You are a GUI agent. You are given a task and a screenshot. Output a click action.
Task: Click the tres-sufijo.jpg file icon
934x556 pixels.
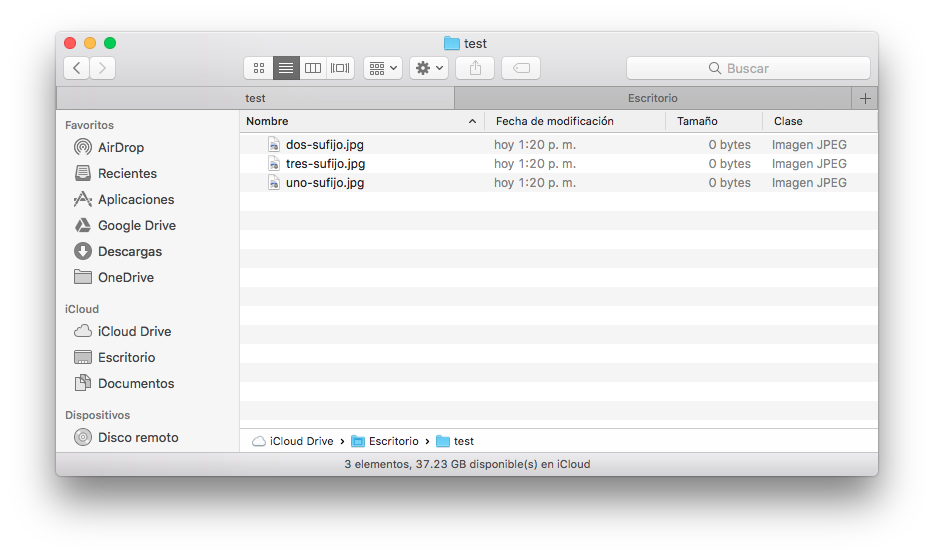[x=274, y=163]
